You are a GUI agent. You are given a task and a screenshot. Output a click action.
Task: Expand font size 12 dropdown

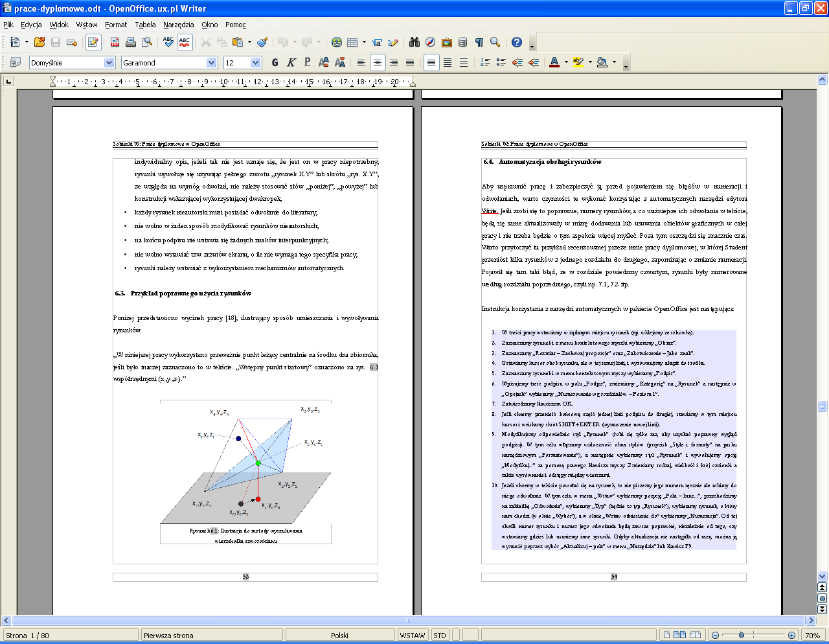click(x=256, y=62)
